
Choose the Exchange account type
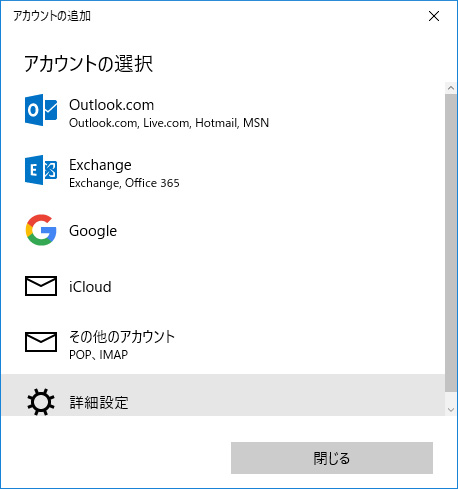pyautogui.click(x=223, y=173)
